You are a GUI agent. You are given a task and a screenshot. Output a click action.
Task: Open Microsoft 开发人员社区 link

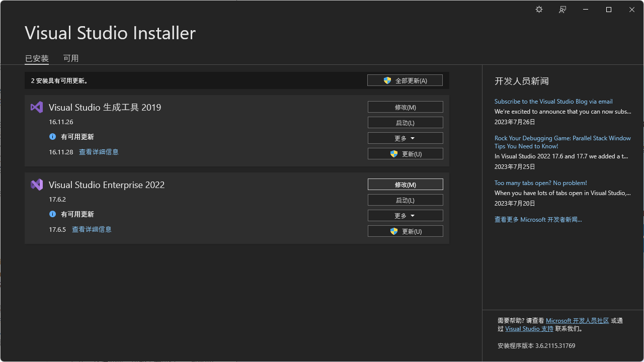[x=578, y=321]
